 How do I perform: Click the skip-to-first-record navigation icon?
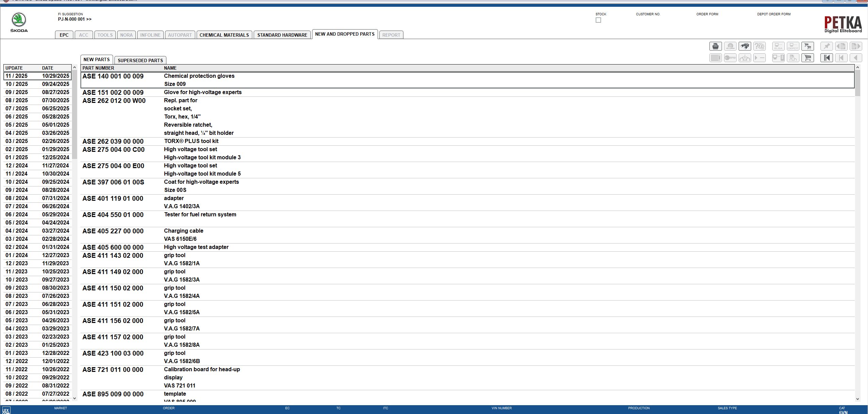[x=827, y=58]
